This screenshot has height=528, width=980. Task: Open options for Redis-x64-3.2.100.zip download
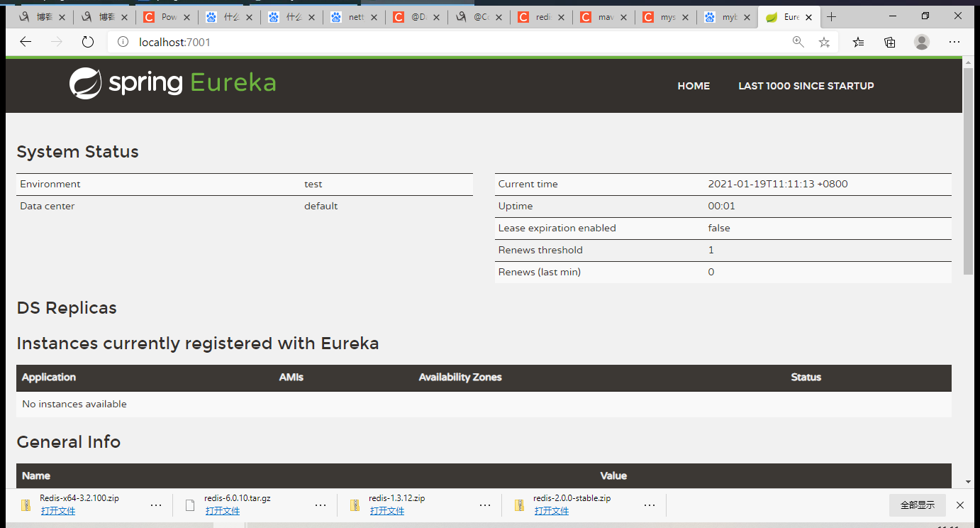click(156, 505)
